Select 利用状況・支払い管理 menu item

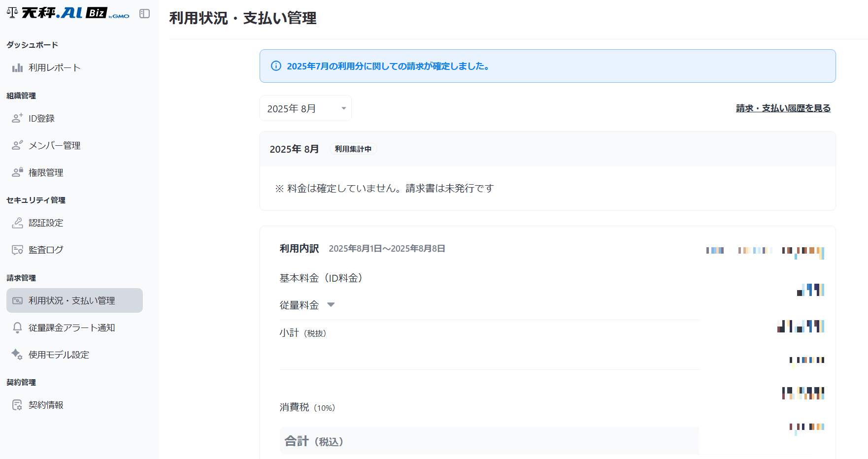74,300
